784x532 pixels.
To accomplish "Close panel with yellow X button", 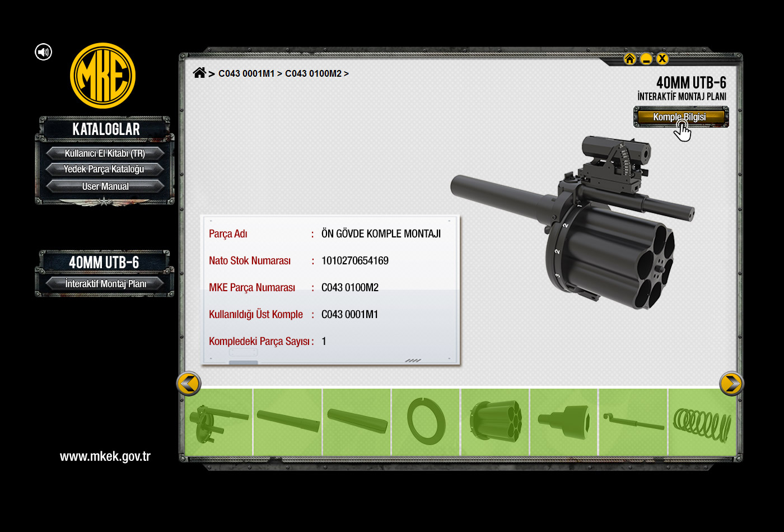I will 662,59.
